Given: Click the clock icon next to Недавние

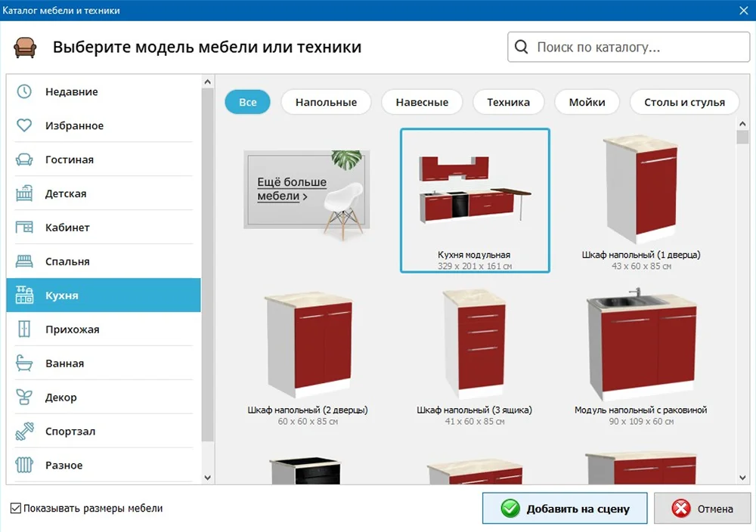Looking at the screenshot, I should pos(24,91).
